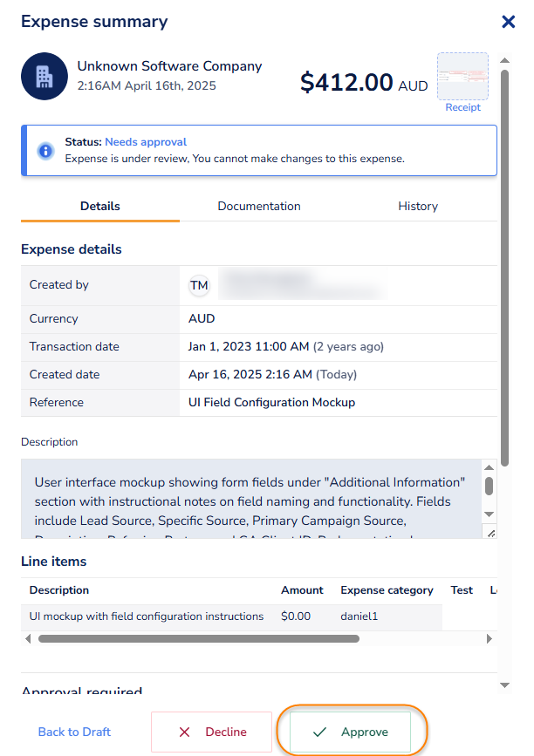This screenshot has height=756, width=534.
Task: Switch to the Documentation tab
Action: [x=259, y=207]
